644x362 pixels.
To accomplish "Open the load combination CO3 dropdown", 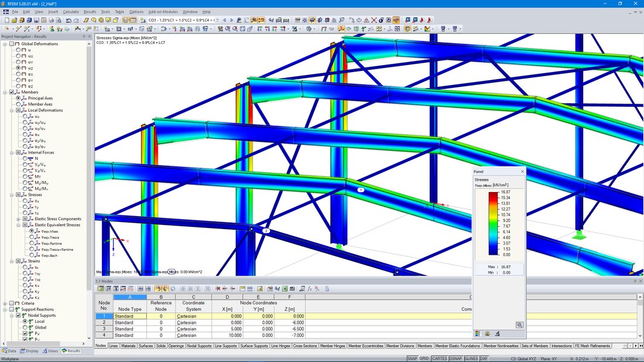I will 217,20.
